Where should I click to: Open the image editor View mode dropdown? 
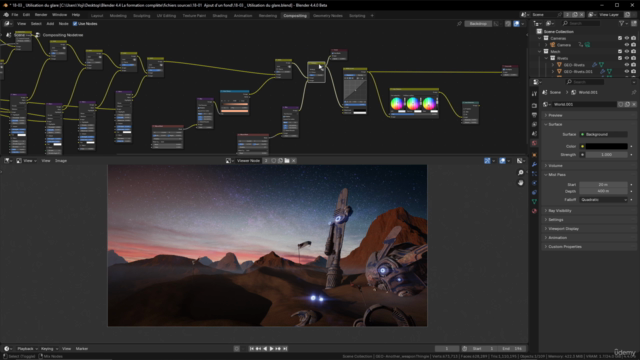(x=26, y=161)
